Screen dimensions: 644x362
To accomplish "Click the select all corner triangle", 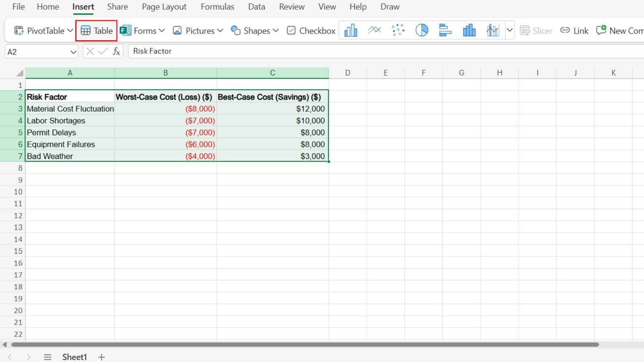I will [19, 73].
